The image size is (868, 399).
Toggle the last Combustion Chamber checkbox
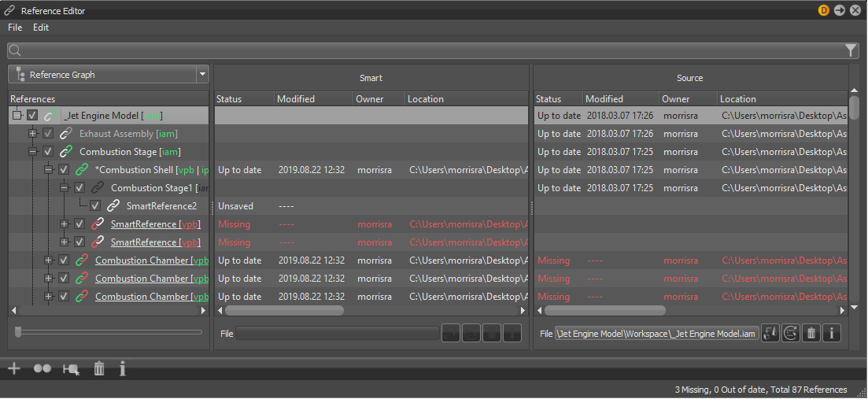64,297
